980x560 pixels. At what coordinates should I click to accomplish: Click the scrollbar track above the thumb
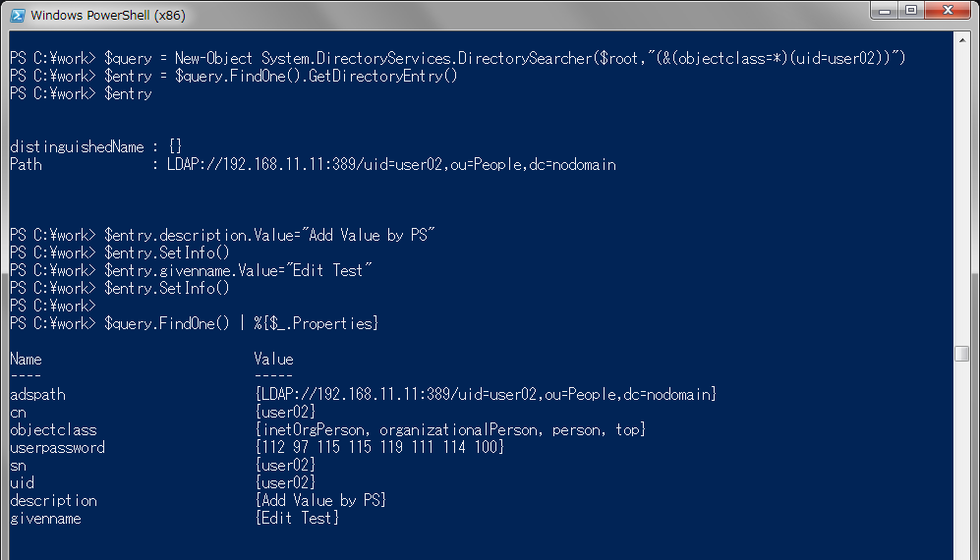tap(962, 196)
